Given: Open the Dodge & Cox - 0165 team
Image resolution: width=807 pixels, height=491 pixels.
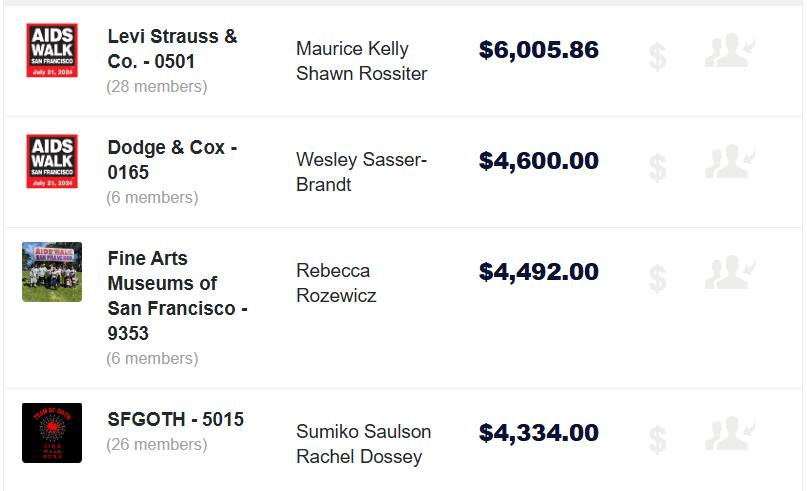Looking at the screenshot, I should click(x=172, y=160).
